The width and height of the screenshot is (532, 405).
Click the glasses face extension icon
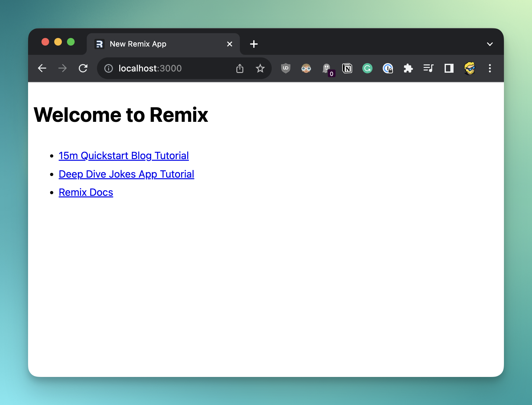[306, 68]
